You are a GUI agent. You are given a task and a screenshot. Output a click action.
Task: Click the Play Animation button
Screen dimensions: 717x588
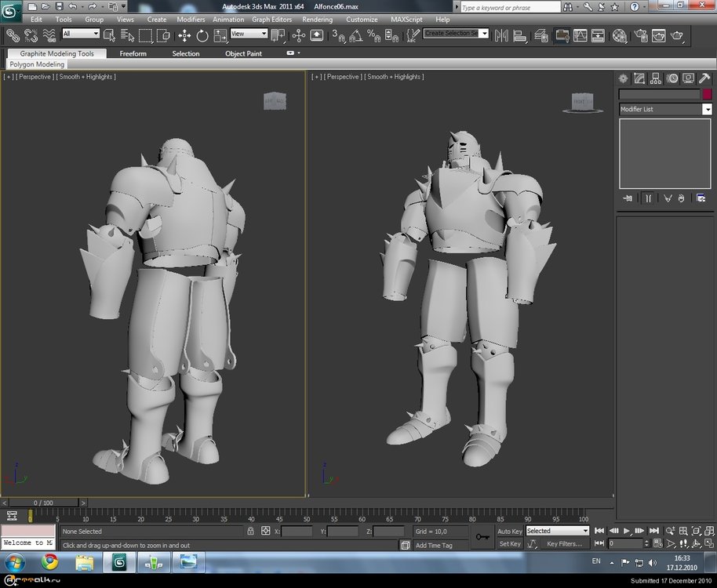pyautogui.click(x=627, y=531)
